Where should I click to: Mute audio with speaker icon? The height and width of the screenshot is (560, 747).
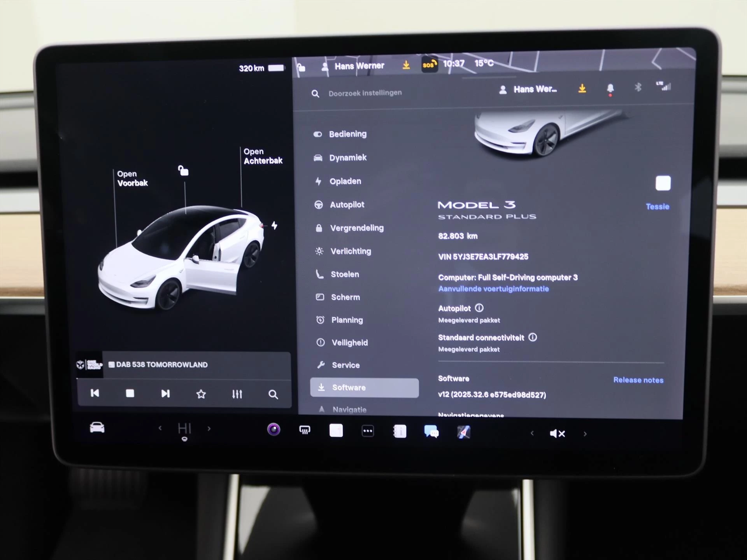tap(557, 434)
